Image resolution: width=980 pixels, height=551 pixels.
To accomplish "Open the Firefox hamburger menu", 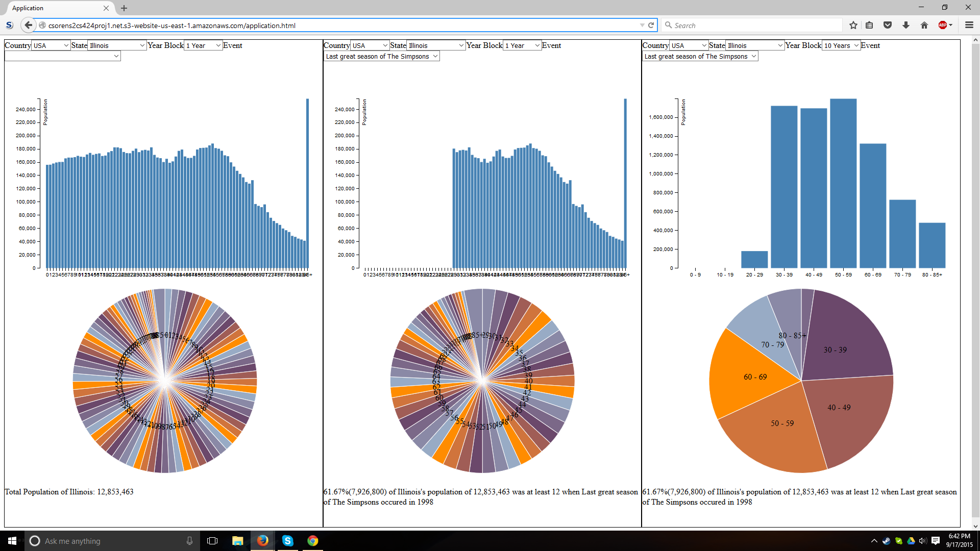I will [969, 25].
